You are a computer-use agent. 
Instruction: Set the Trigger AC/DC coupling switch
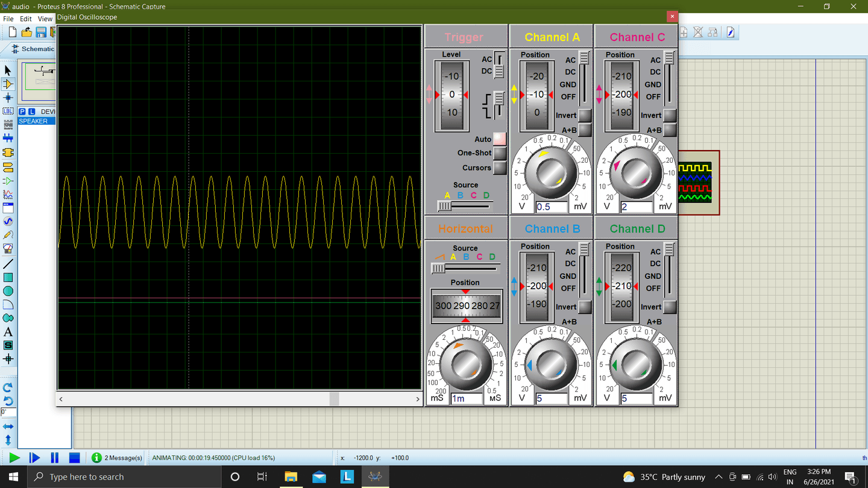pos(499,66)
